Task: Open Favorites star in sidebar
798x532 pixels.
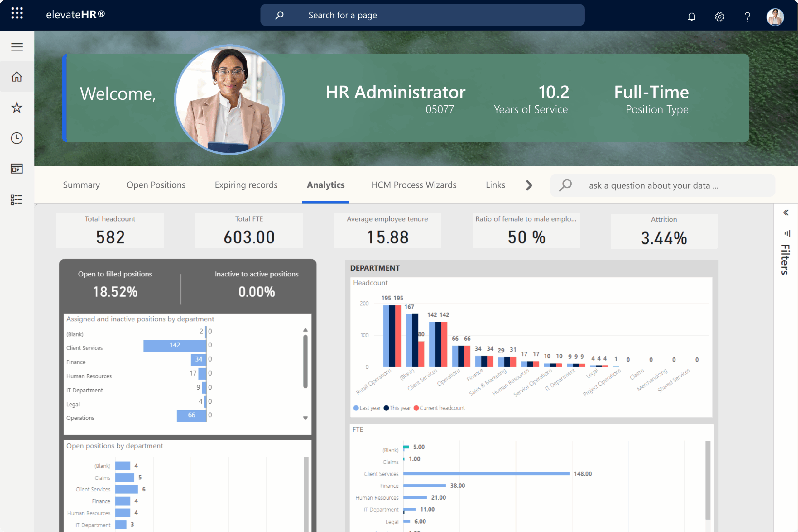Action: coord(17,108)
